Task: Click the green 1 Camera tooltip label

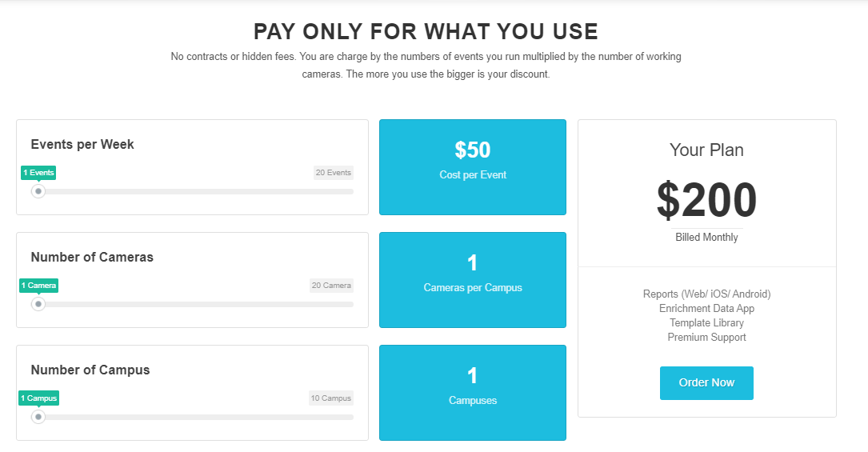Action: pyautogui.click(x=39, y=285)
